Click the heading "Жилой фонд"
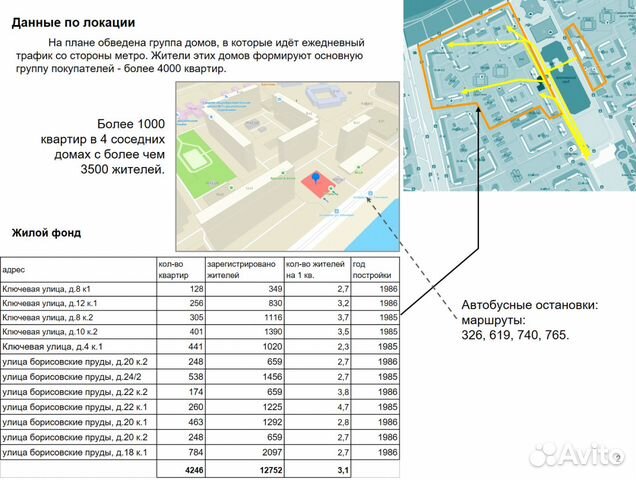636x480 pixels. point(46,233)
